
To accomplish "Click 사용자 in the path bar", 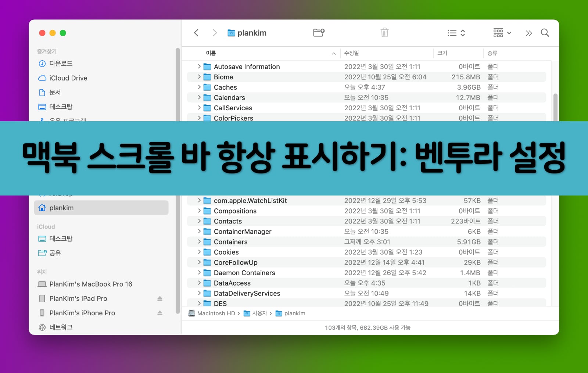I will click(255, 313).
